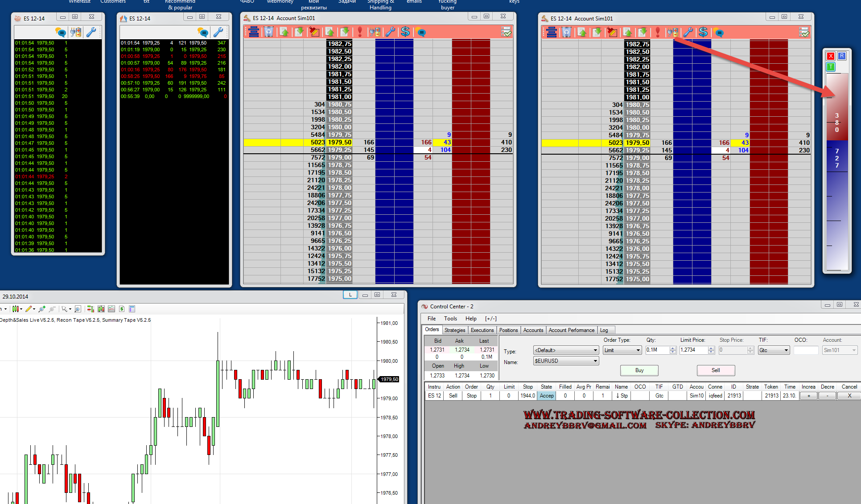Viewport: 861px width, 504px height.
Task: Expand the Order Type Limit dropdown
Action: pyautogui.click(x=638, y=350)
